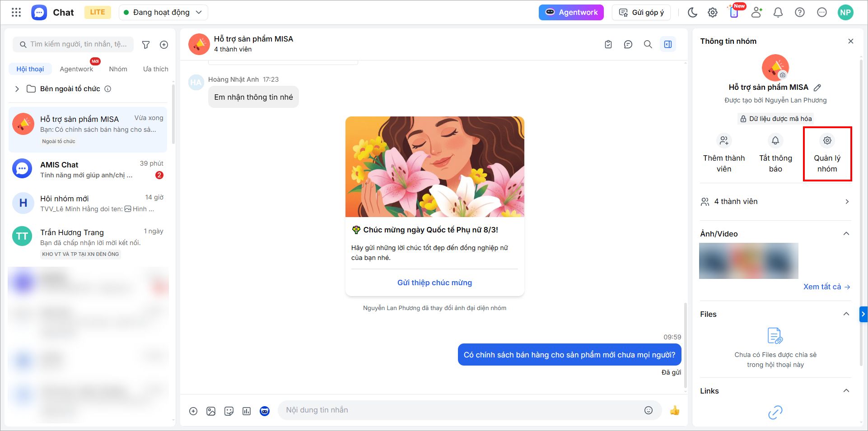This screenshot has width=868, height=431.
Task: Click Xem tất cả to view all media
Action: point(826,287)
